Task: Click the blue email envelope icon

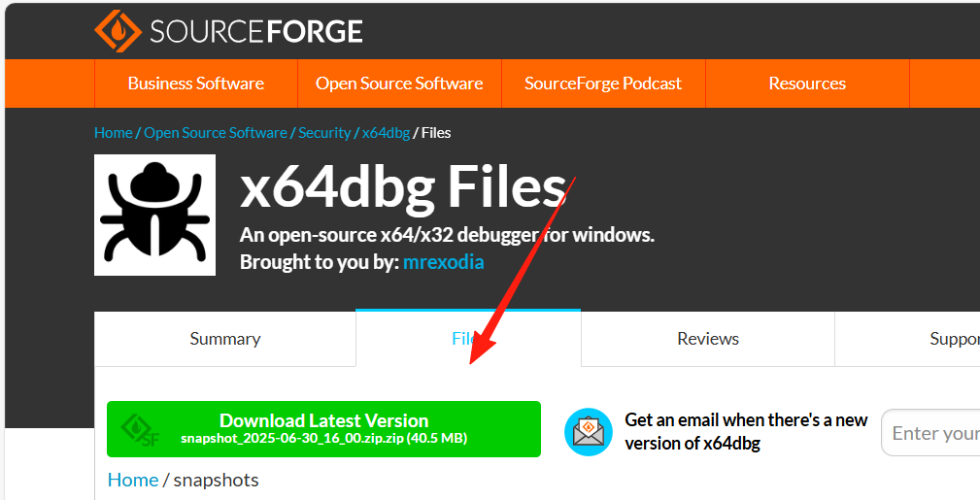Action: pyautogui.click(x=589, y=432)
